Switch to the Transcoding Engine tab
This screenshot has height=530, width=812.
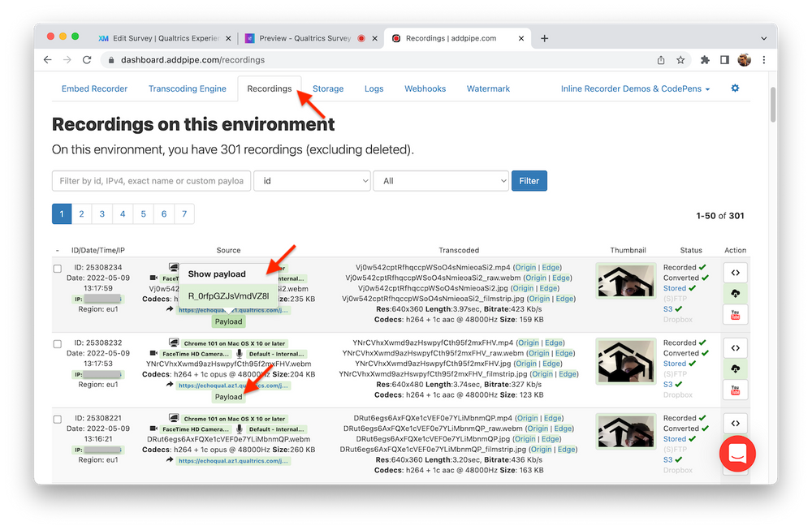(188, 88)
